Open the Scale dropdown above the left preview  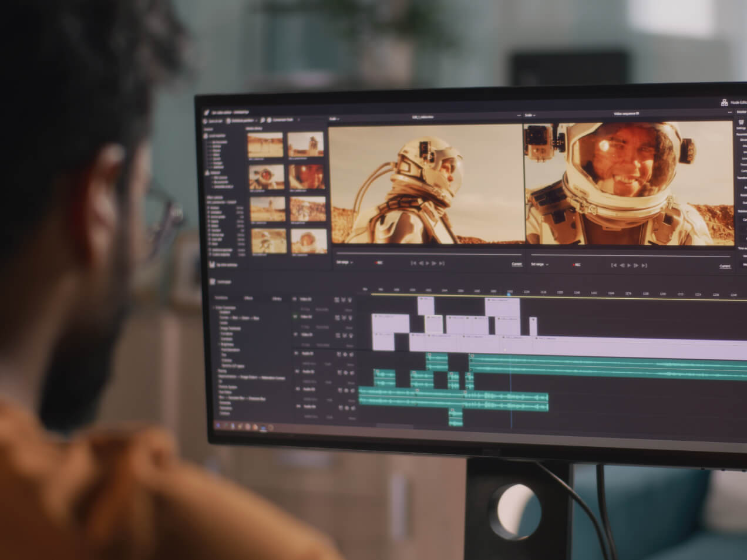(335, 119)
